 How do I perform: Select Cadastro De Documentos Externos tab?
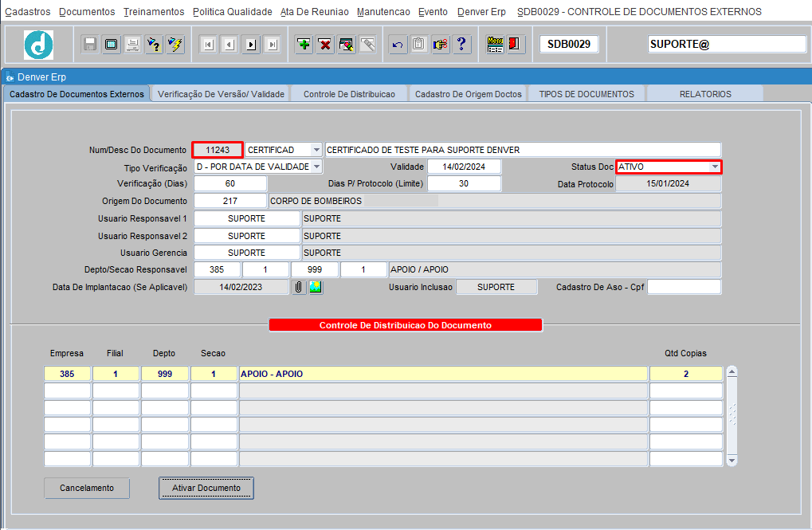click(76, 94)
